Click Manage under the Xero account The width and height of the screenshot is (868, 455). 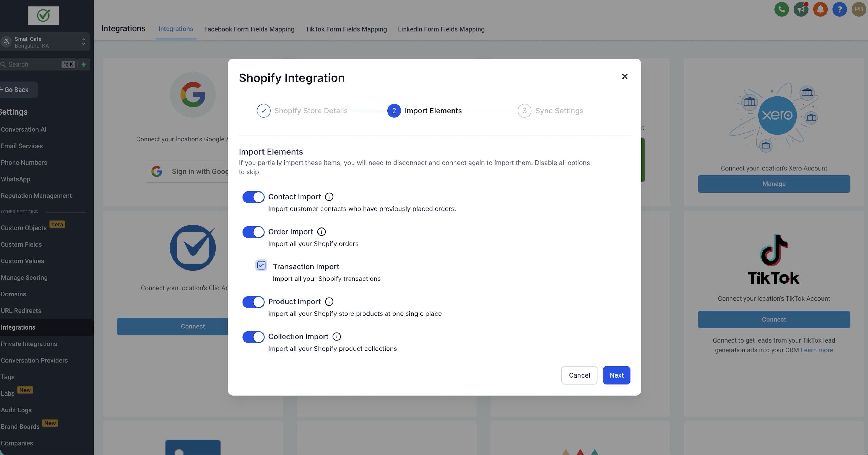774,184
